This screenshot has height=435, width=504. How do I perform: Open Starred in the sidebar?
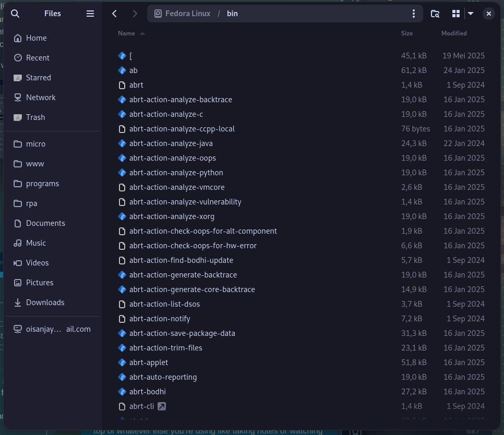point(38,78)
